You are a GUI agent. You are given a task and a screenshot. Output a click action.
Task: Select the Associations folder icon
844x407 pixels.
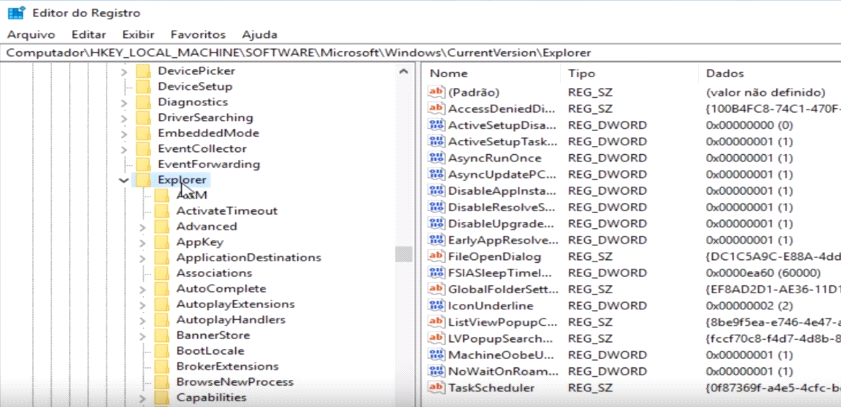161,273
